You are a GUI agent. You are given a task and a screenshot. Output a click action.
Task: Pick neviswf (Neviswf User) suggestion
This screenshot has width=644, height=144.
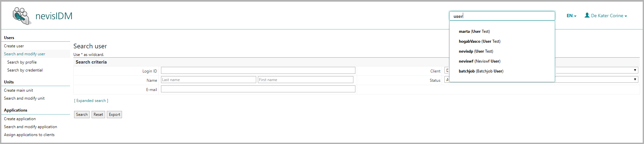pyautogui.click(x=479, y=61)
